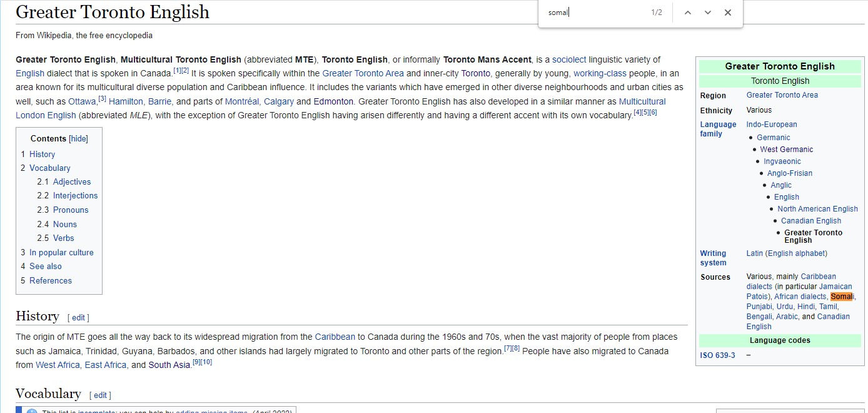Open citation [6] reference
The height and width of the screenshot is (413, 868).
654,112
